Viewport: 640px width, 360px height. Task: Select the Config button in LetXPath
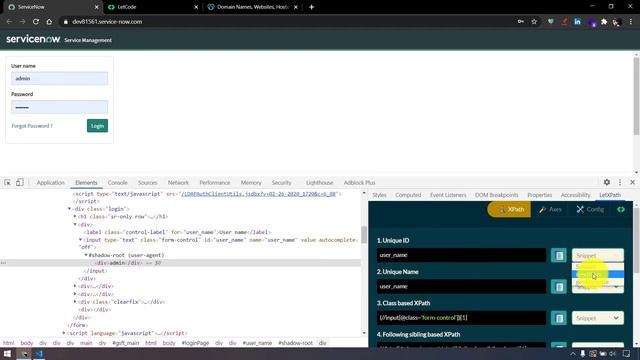point(590,209)
